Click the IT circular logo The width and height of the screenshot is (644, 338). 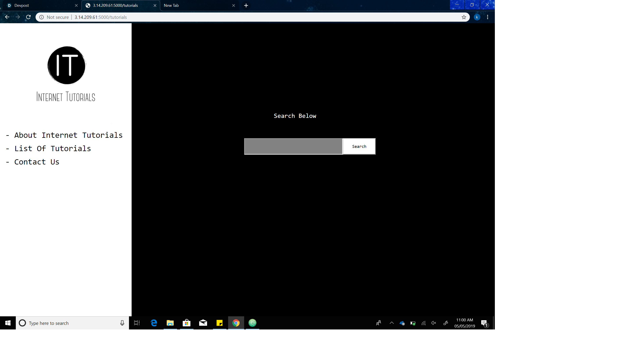tap(66, 65)
